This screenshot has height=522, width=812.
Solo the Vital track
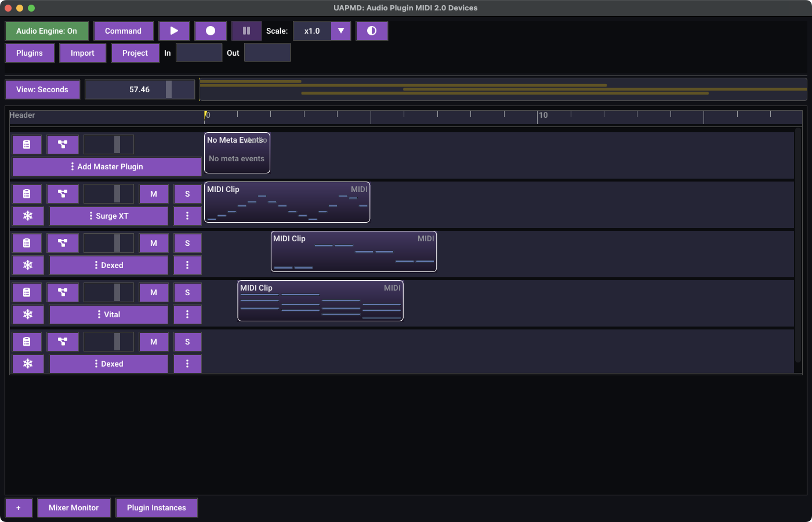point(187,292)
